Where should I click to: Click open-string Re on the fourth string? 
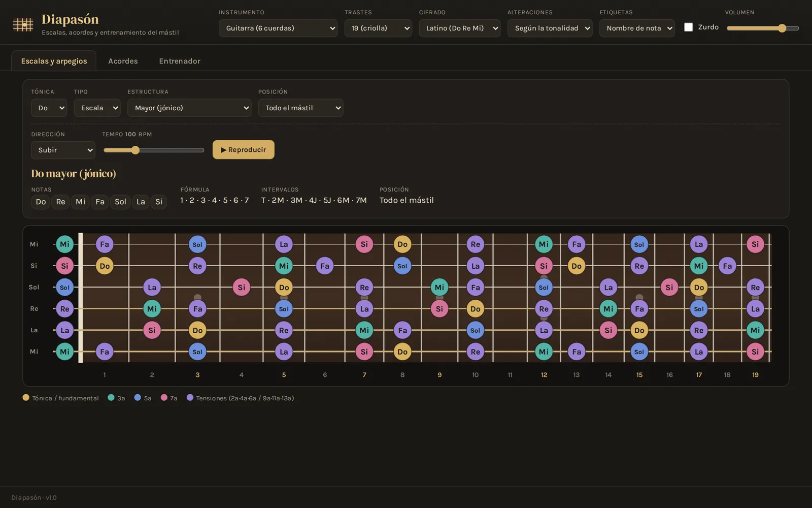coord(64,308)
